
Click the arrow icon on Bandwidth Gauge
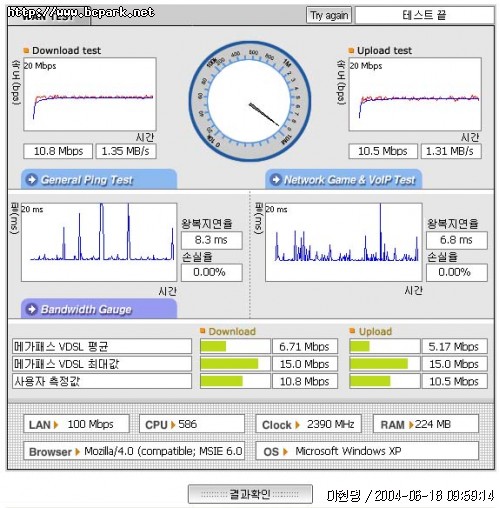(x=32, y=309)
